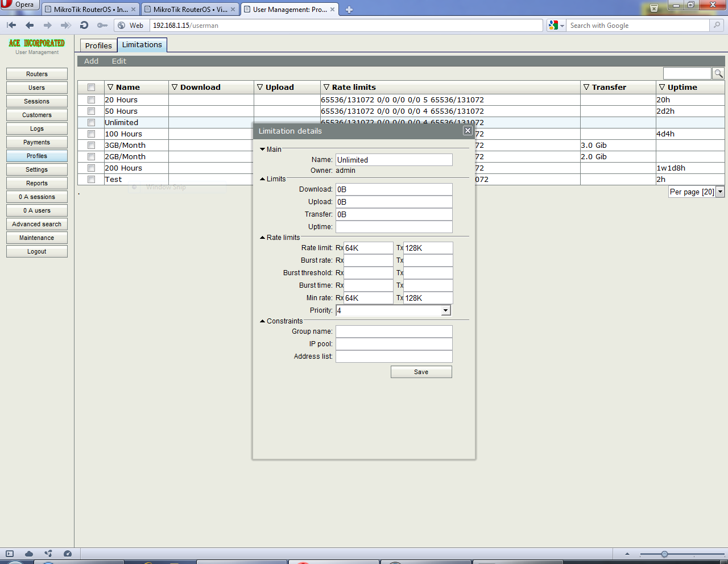Open the Logs section

pyautogui.click(x=37, y=128)
